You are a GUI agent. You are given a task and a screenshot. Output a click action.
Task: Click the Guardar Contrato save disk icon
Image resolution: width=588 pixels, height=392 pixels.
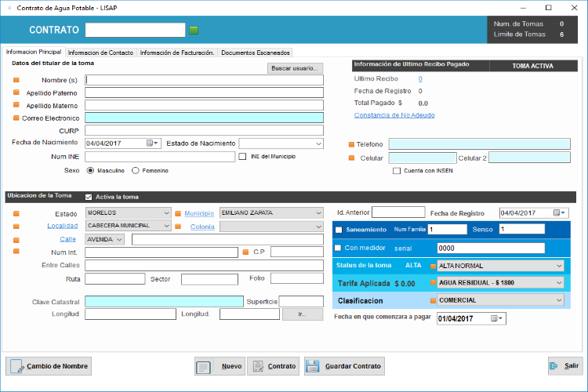pos(312,366)
